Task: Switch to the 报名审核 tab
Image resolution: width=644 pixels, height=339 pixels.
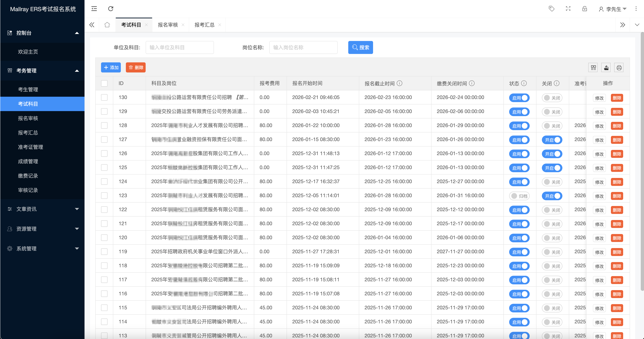Action: (168, 25)
